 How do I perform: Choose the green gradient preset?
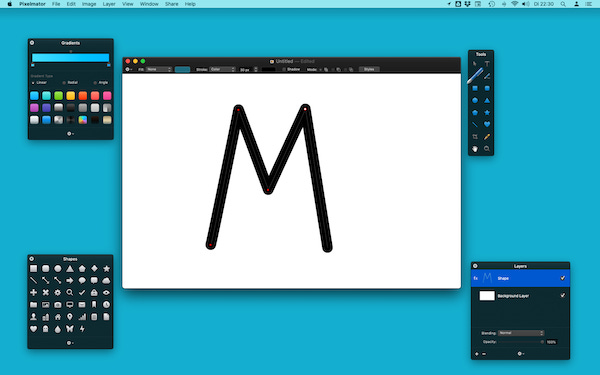click(58, 95)
